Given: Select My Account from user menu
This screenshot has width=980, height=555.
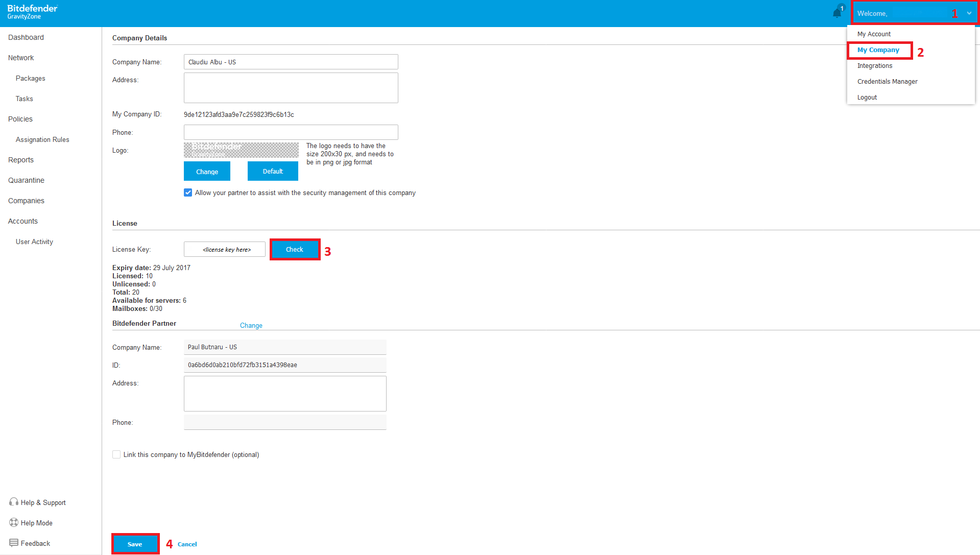Looking at the screenshot, I should (x=874, y=34).
